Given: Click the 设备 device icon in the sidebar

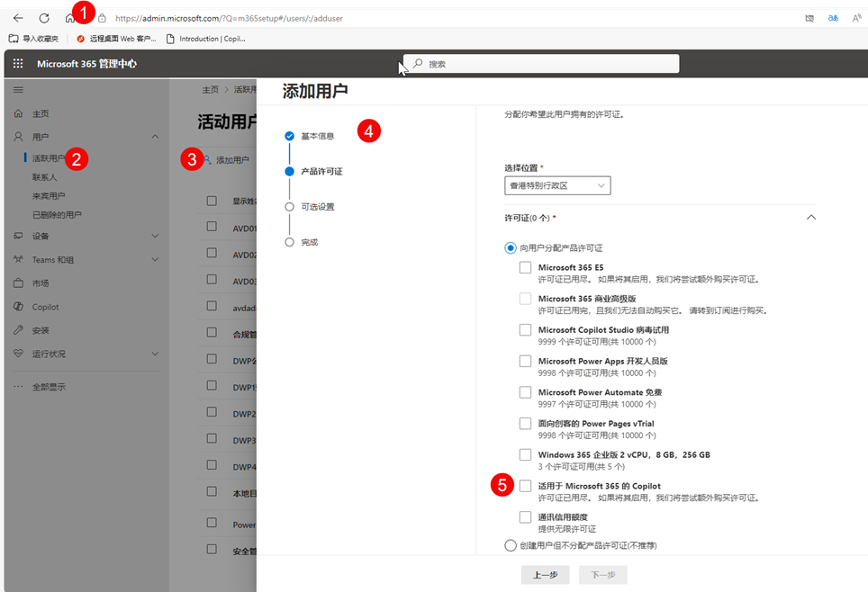Looking at the screenshot, I should (18, 236).
